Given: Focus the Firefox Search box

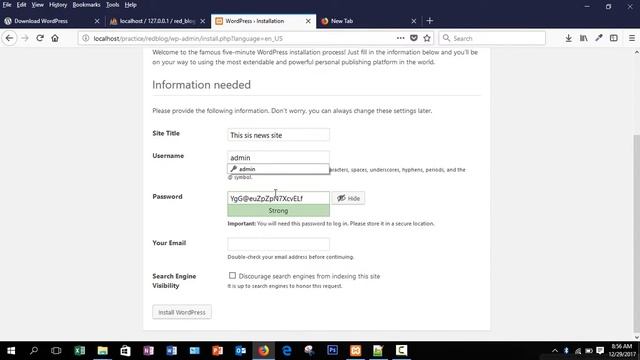Looking at the screenshot, I should [x=492, y=38].
